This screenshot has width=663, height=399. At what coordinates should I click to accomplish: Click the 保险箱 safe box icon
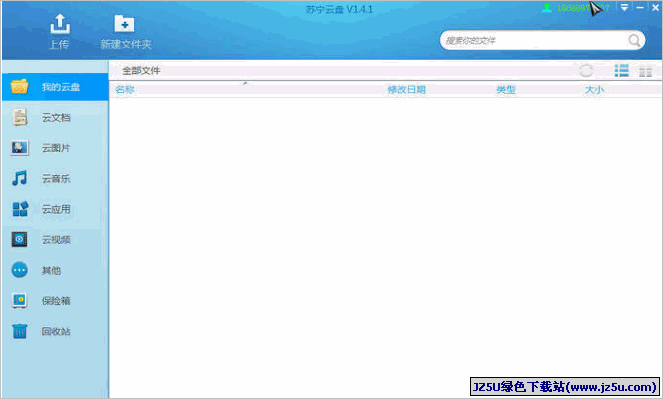[19, 301]
